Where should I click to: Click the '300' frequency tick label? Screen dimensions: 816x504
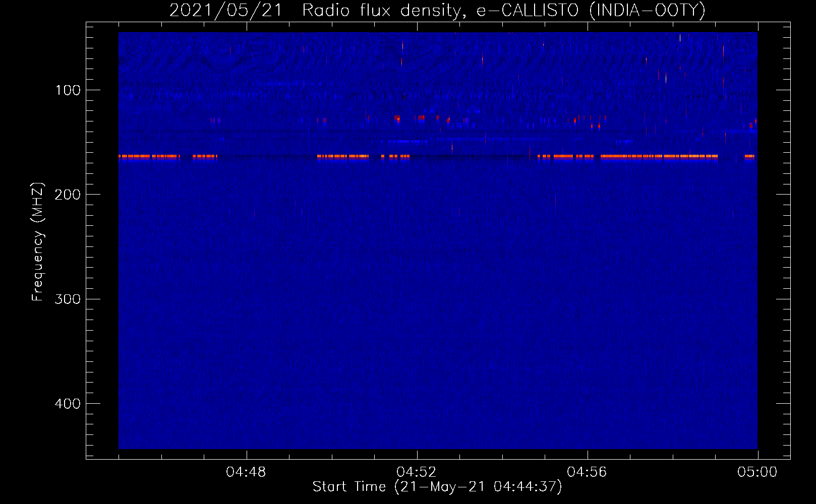68,299
